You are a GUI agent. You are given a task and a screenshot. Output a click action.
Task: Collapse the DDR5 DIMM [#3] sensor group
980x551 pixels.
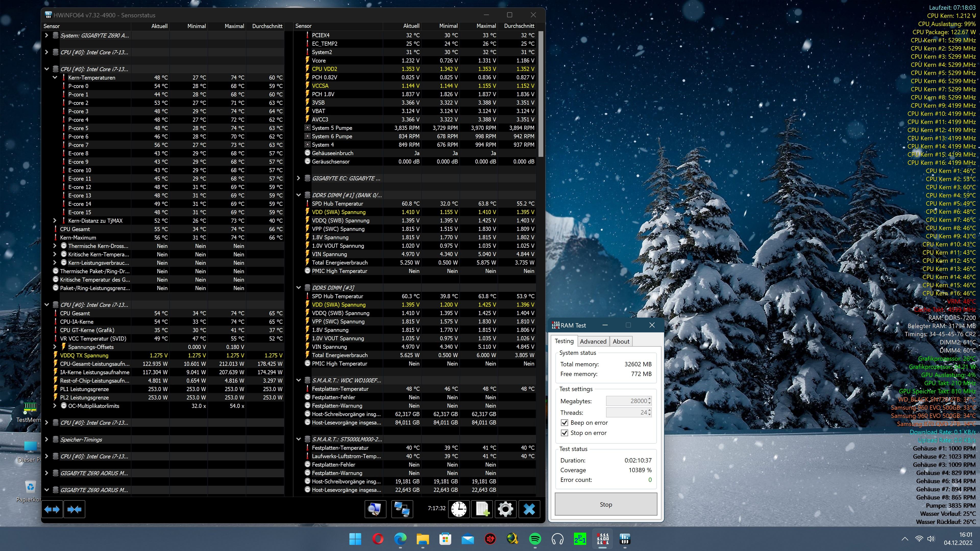(298, 288)
